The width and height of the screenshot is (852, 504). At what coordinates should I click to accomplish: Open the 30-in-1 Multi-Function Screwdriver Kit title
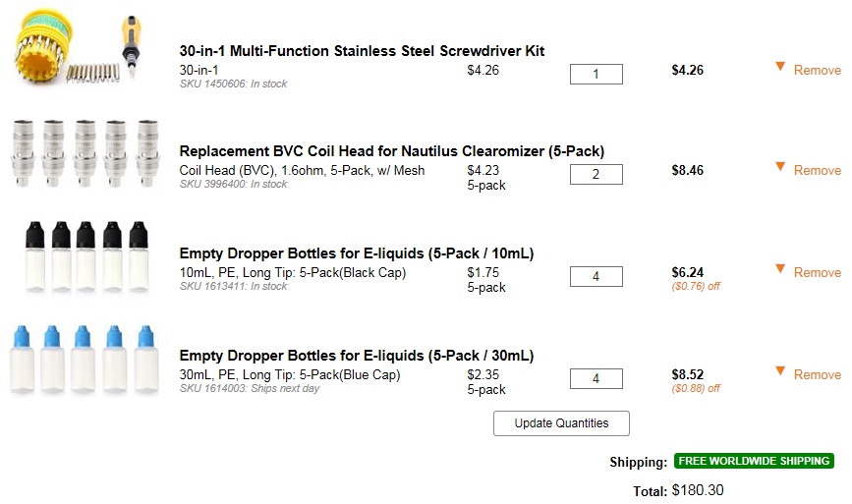362,51
